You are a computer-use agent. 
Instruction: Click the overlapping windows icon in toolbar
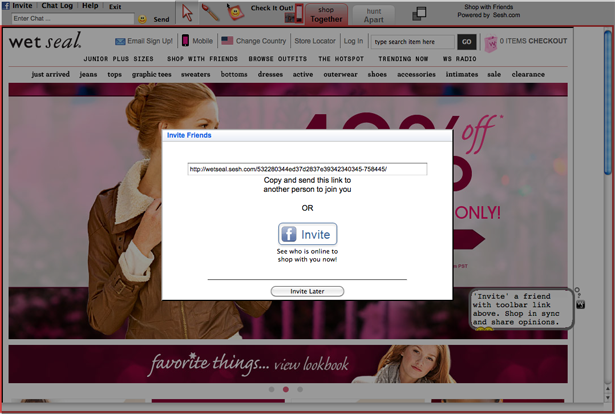(x=419, y=15)
